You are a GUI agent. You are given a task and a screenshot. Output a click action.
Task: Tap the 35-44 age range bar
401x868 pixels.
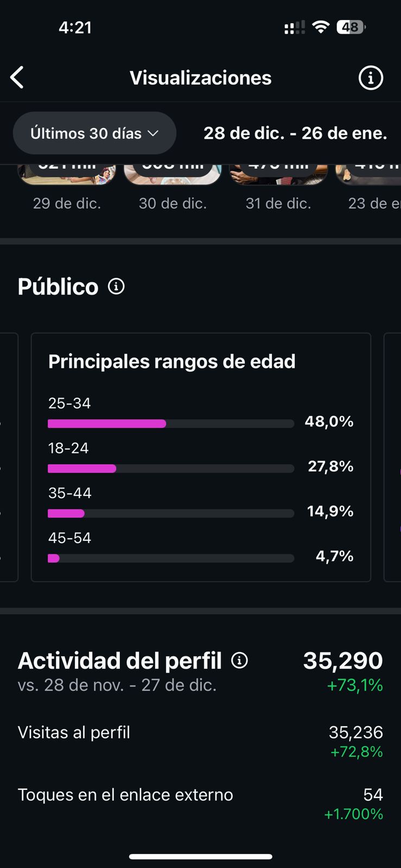coord(171,513)
